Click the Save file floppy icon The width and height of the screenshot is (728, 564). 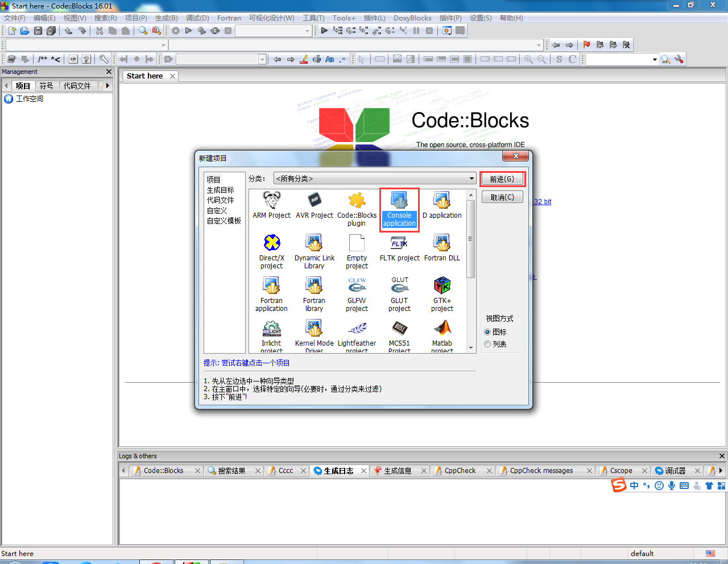point(38,31)
